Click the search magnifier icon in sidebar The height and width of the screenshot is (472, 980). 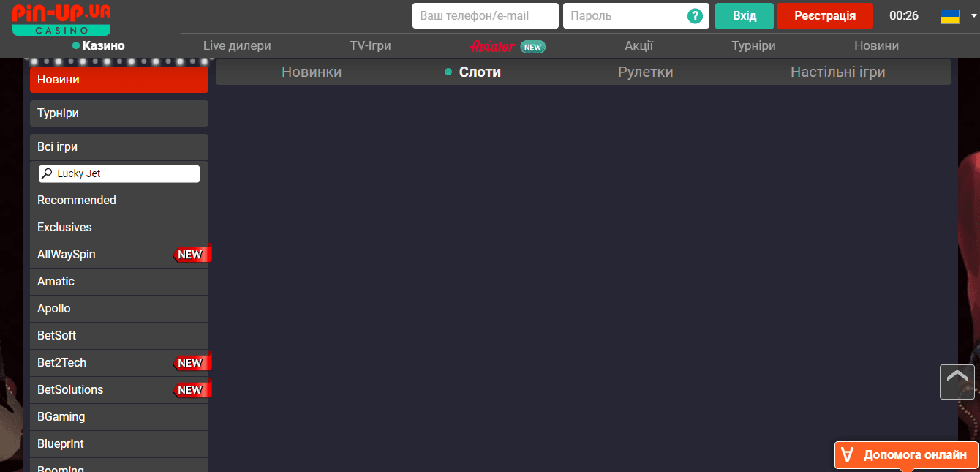click(47, 174)
